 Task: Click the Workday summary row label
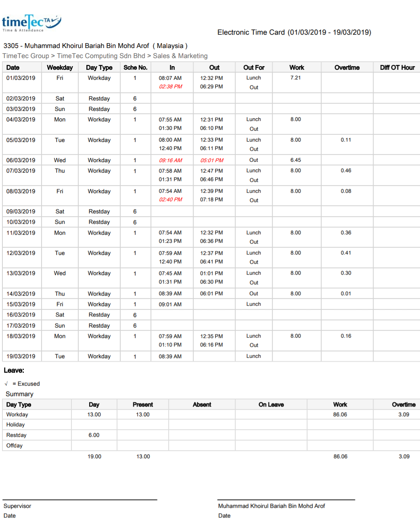tap(17, 415)
